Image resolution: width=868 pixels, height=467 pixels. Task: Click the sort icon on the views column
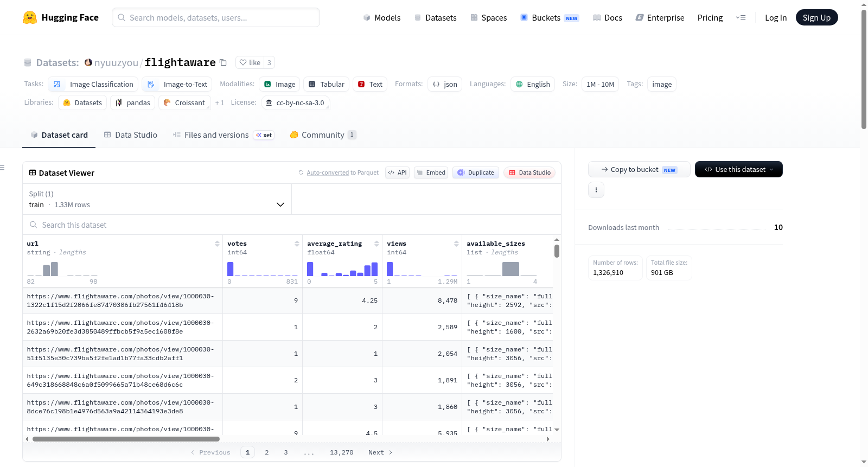[x=456, y=244]
